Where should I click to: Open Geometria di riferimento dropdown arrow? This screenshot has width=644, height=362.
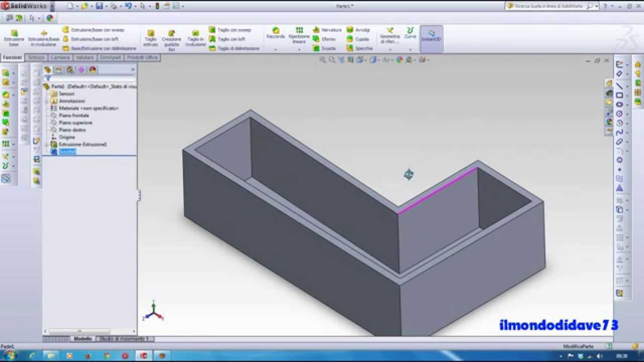tap(390, 50)
